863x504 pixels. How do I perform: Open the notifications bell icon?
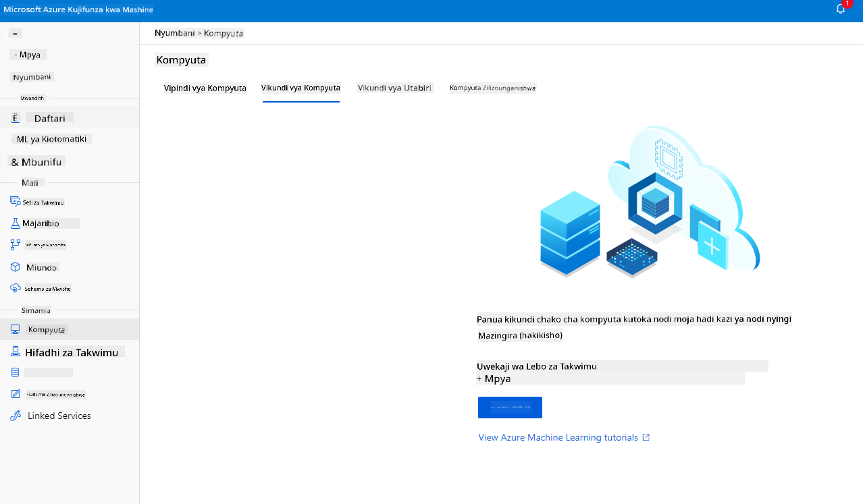point(841,9)
